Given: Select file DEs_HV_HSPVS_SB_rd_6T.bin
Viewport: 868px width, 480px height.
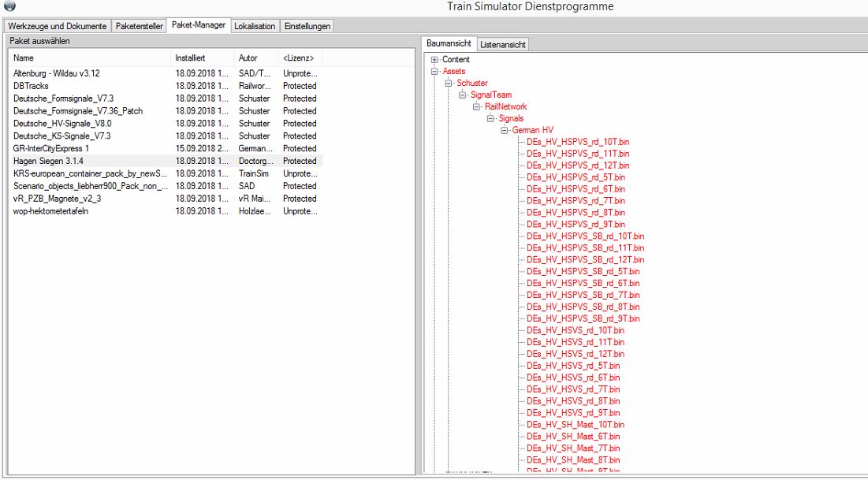Looking at the screenshot, I should point(583,284).
